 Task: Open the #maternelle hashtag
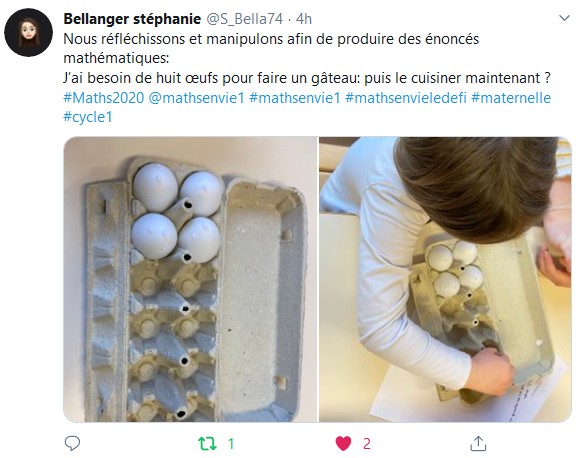[511, 98]
